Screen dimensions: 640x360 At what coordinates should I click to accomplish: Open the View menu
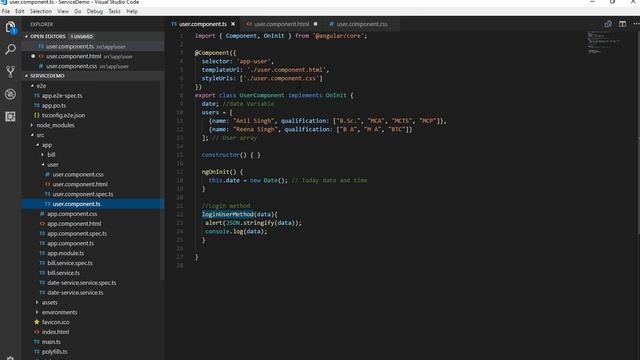click(63, 11)
